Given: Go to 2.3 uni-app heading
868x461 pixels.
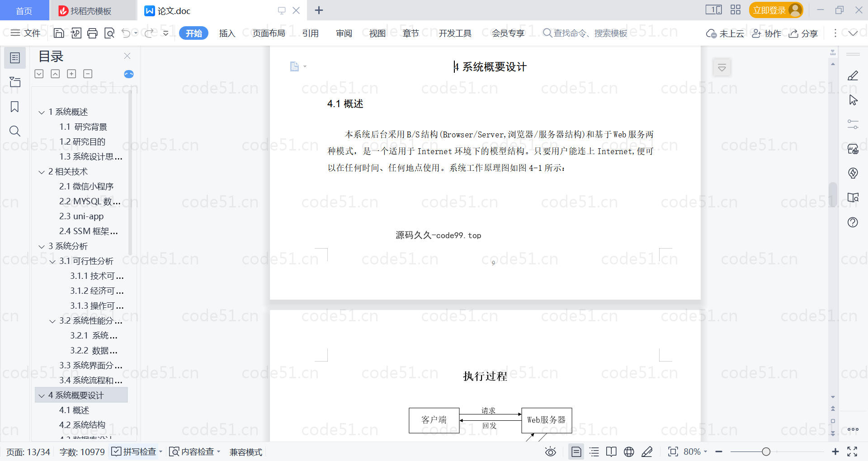Looking at the screenshot, I should click(x=81, y=216).
